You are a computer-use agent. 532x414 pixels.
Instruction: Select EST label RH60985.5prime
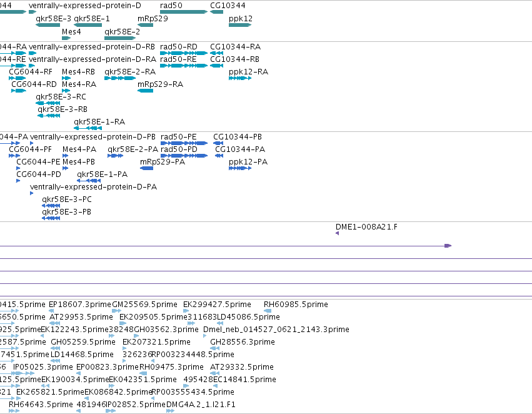tap(296, 305)
